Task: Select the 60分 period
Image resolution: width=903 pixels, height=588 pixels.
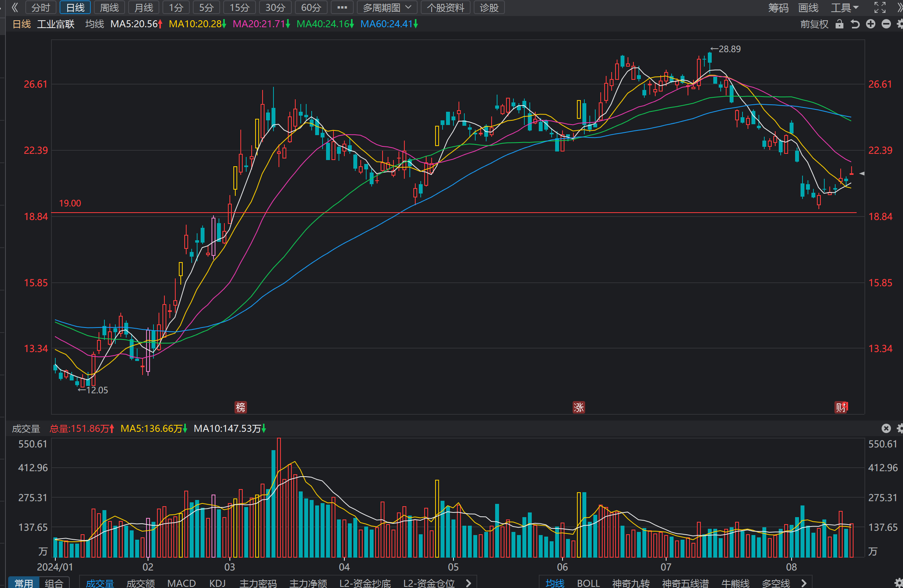Action: pos(311,7)
